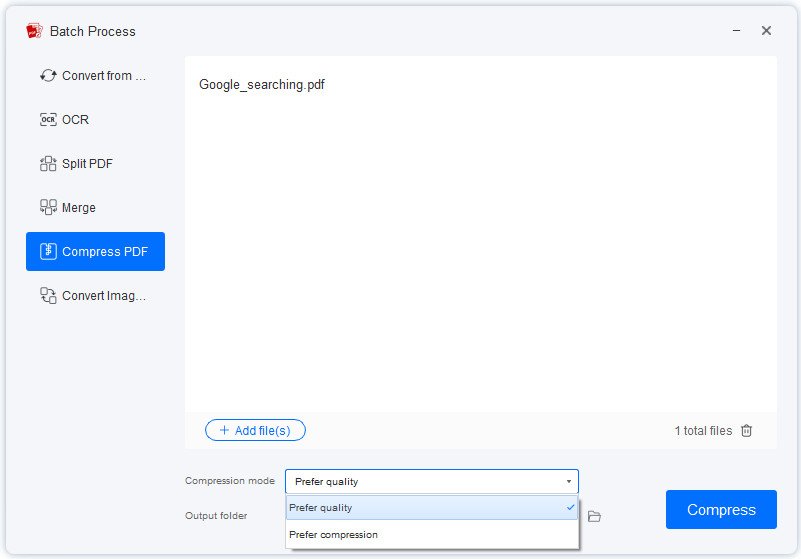Open the Convert from PDF section
The height and width of the screenshot is (559, 801).
point(95,76)
